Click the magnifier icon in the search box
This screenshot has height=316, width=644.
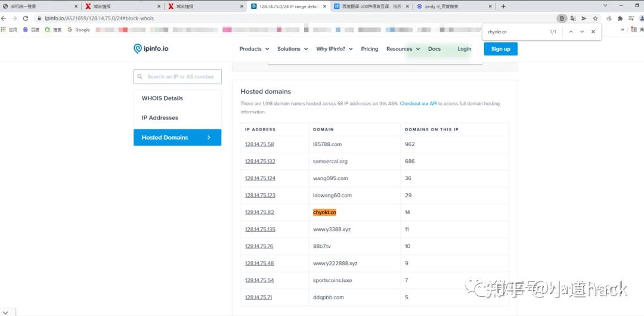coord(140,76)
